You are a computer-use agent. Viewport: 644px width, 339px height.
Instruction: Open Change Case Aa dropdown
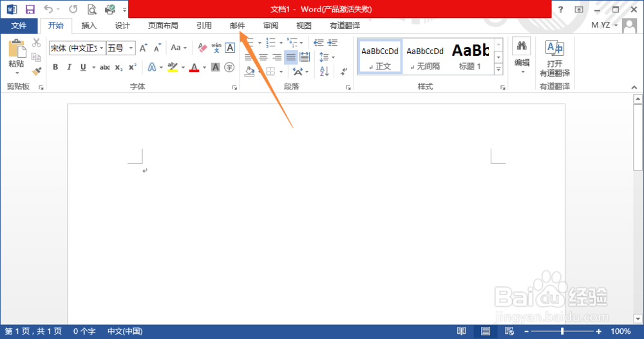coord(178,48)
